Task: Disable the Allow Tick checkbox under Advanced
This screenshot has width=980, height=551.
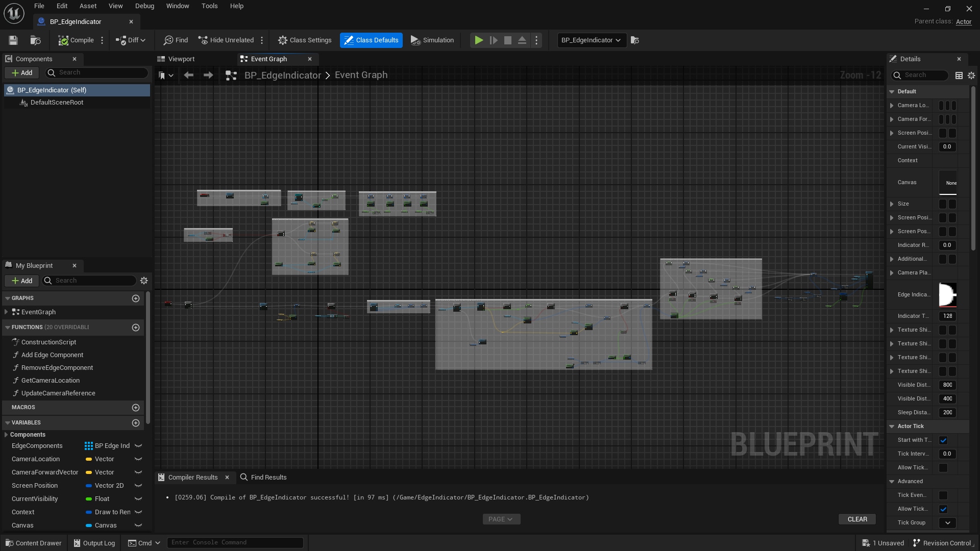Action: [x=944, y=509]
